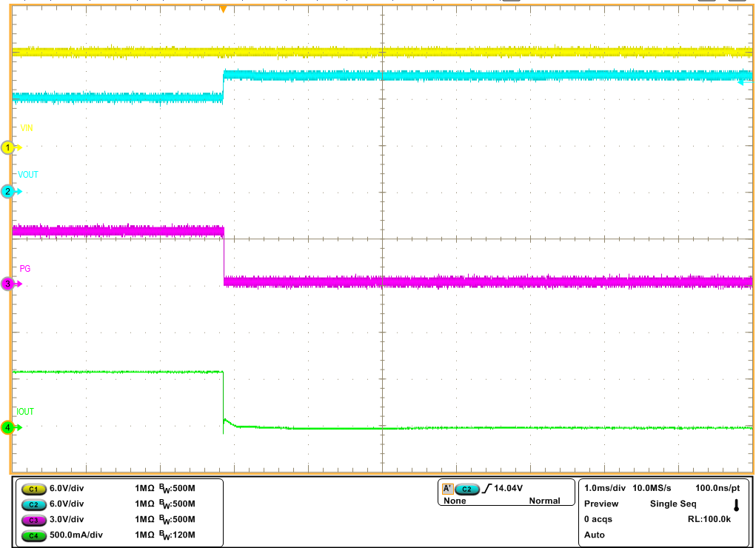This screenshot has height=548, width=756.
Task: Click the 14.04V trigger level readout
Action: click(509, 489)
